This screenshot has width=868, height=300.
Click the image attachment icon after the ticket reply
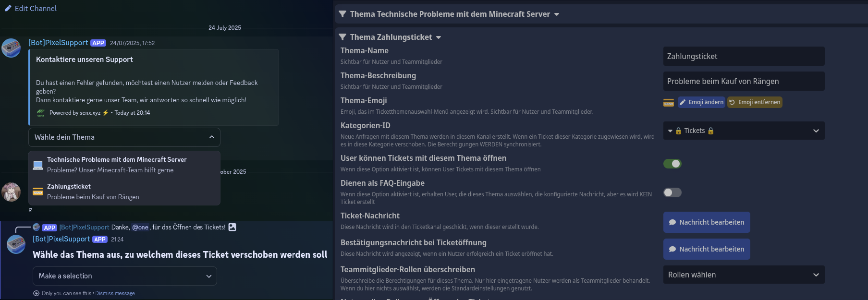coord(232,227)
